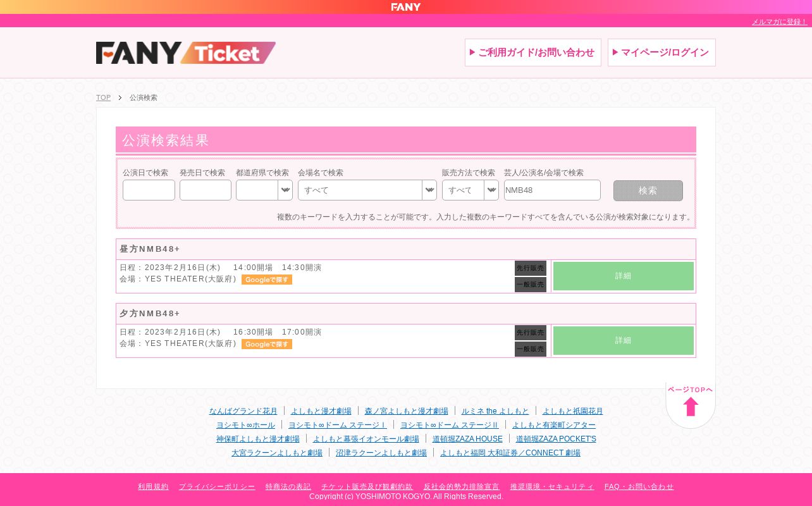812x506 pixels.
Task: Open the 会場名で検索 dropdown
Action: tap(367, 190)
